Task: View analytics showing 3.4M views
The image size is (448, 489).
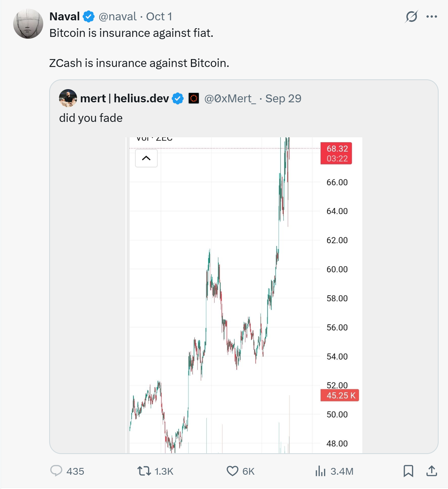Action: pos(321,471)
